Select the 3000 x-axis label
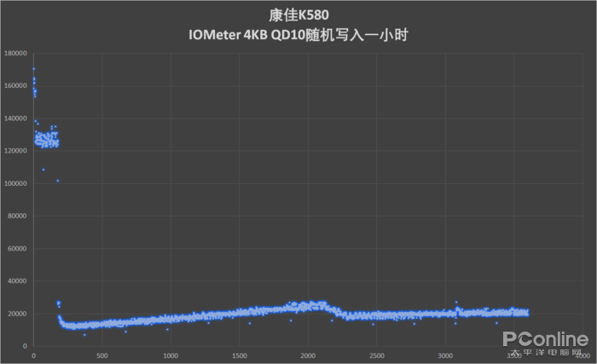 444,355
